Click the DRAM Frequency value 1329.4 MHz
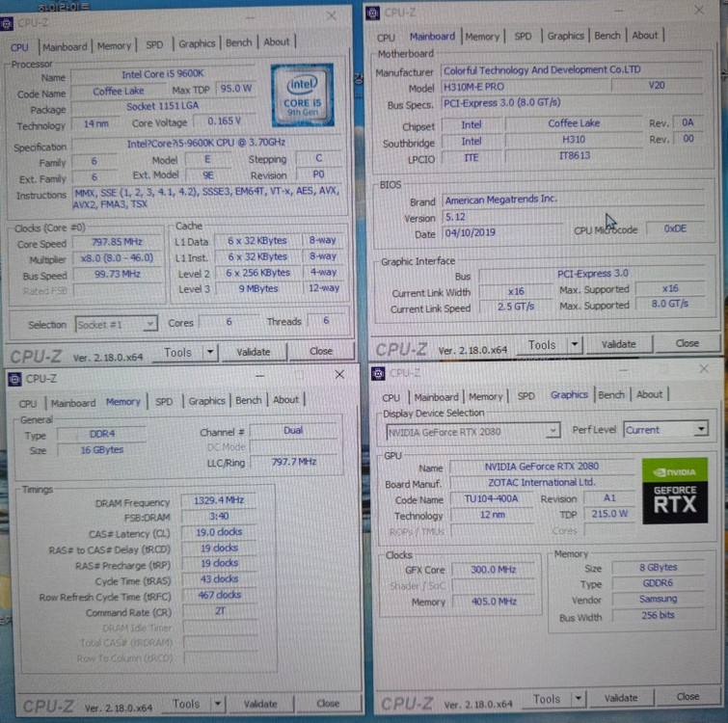728x723 pixels. tap(219, 500)
